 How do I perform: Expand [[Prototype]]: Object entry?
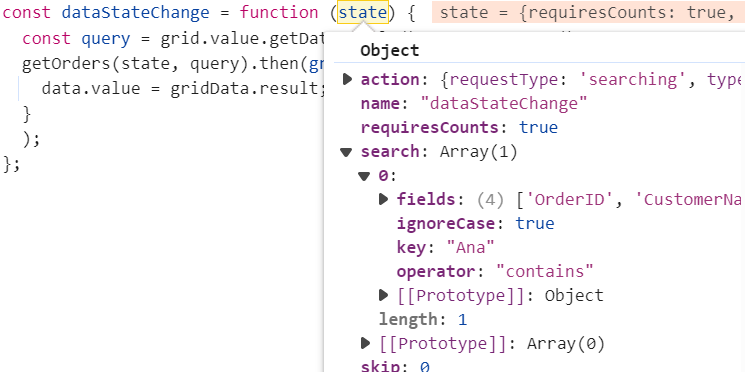pos(383,295)
